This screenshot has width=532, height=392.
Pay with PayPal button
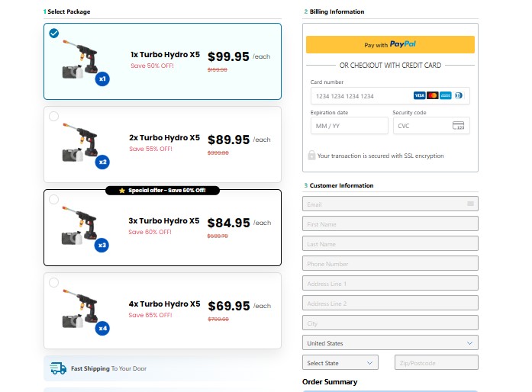click(390, 44)
